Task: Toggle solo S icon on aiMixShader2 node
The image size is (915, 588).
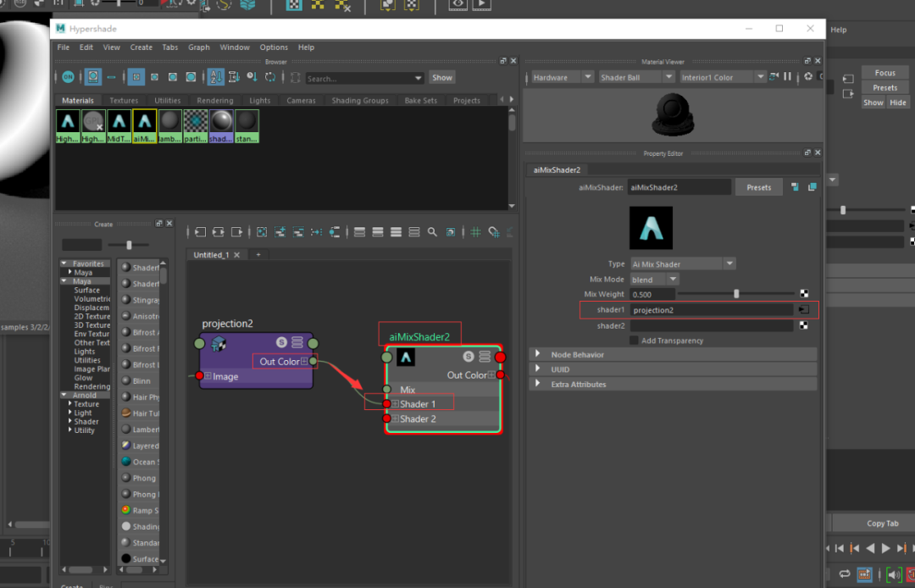Action: [x=469, y=357]
